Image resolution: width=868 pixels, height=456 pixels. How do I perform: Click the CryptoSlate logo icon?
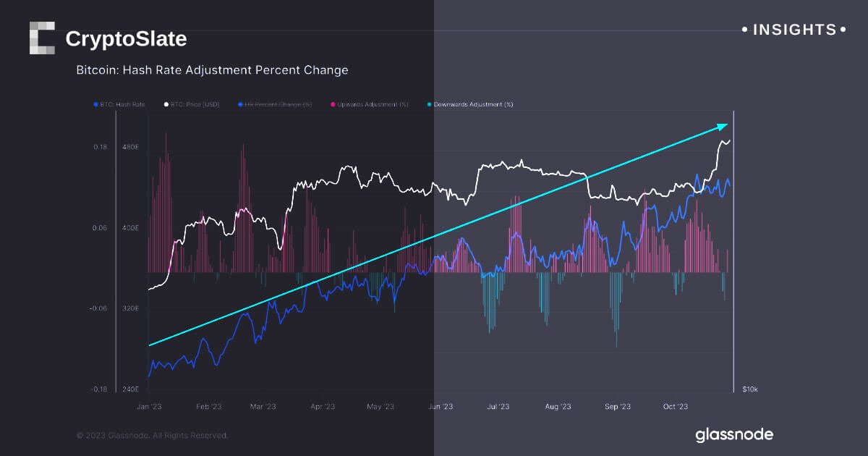click(42, 38)
